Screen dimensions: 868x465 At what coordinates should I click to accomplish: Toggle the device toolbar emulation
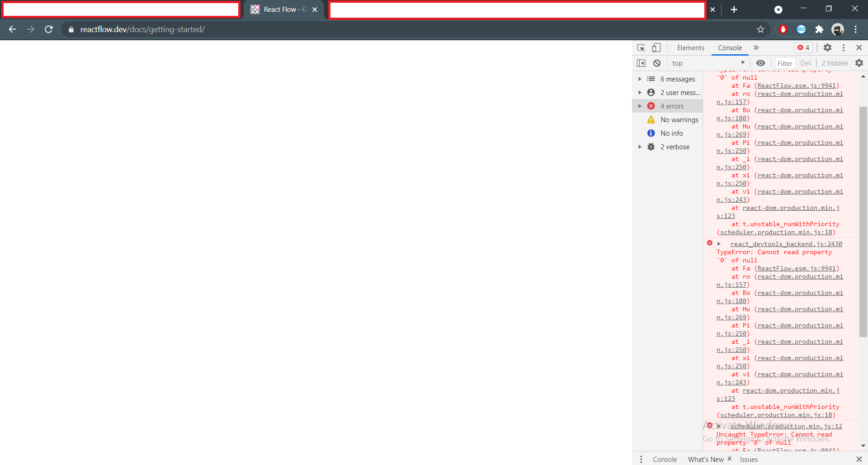pos(656,47)
